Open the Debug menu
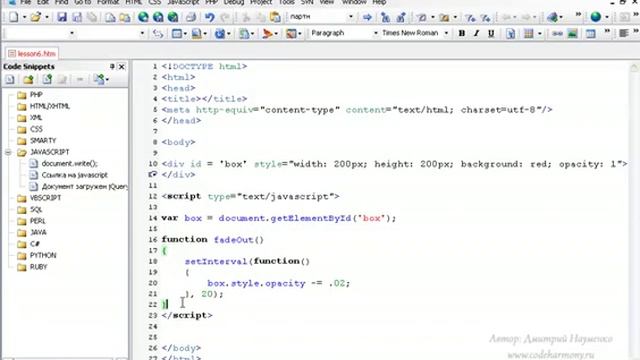640x360 pixels. (234, 2)
